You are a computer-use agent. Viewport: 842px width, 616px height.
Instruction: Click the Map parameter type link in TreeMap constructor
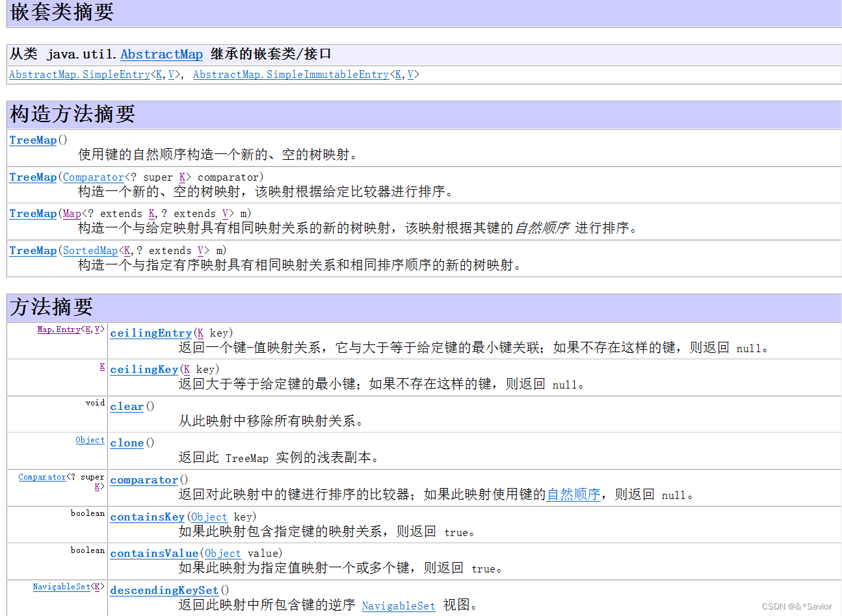pyautogui.click(x=72, y=213)
